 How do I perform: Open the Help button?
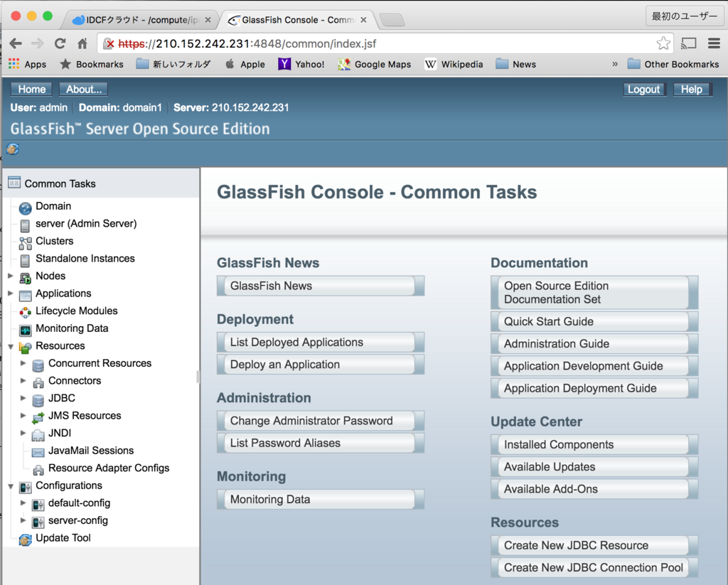691,89
